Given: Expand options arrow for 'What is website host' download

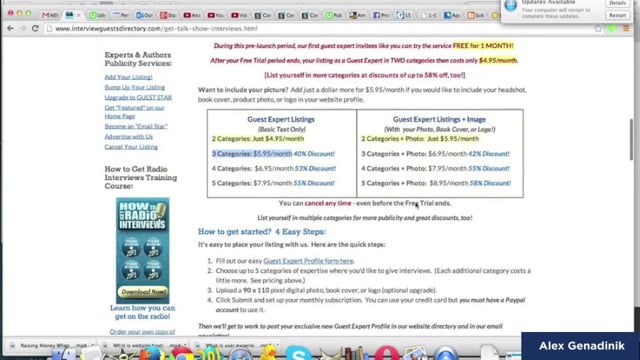Looking at the screenshot, I should click(x=185, y=345).
